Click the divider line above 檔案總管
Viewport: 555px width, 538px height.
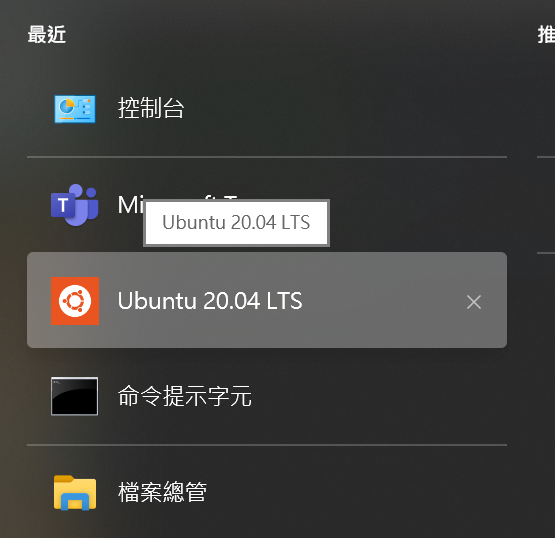coord(267,445)
